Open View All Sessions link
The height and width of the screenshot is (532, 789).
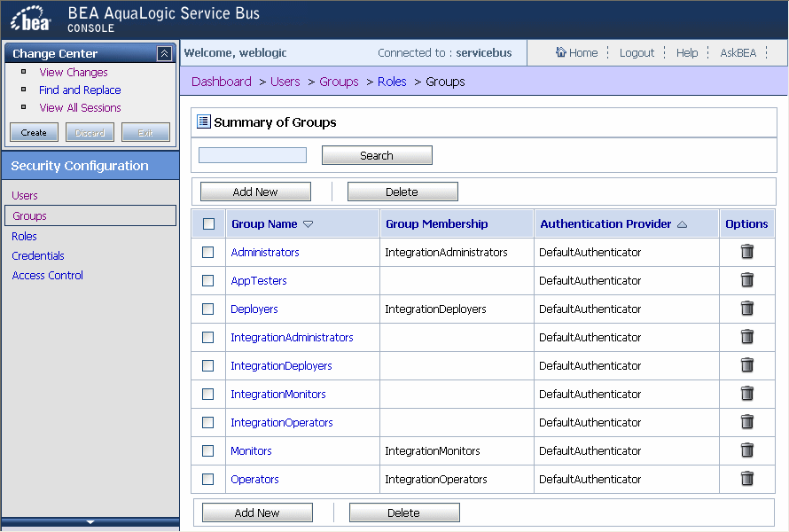click(x=80, y=107)
